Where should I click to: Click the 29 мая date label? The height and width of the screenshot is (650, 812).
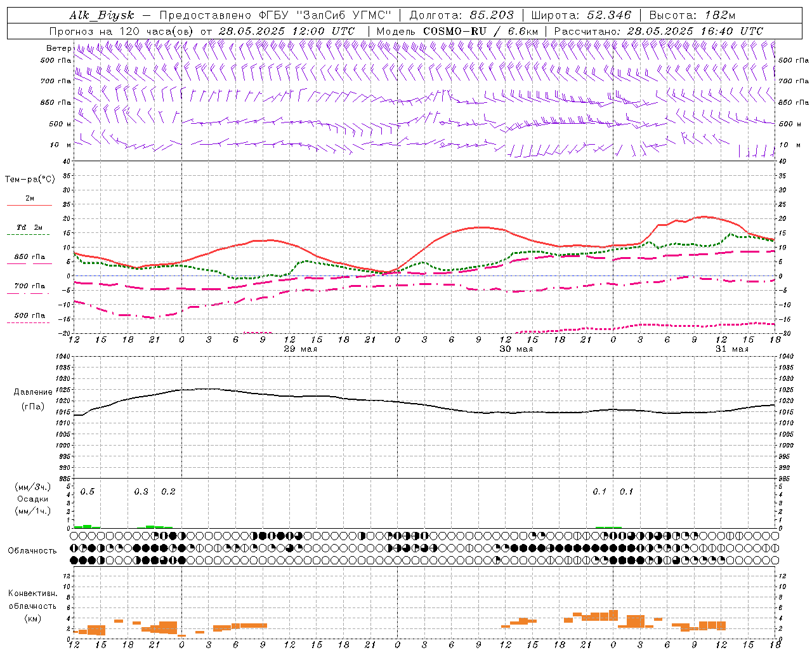[x=301, y=349]
